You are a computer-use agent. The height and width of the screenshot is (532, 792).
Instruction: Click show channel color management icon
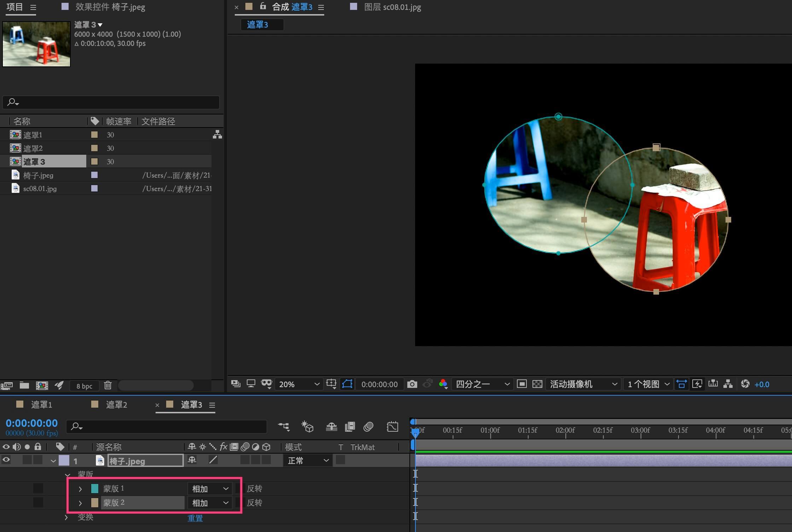443,384
